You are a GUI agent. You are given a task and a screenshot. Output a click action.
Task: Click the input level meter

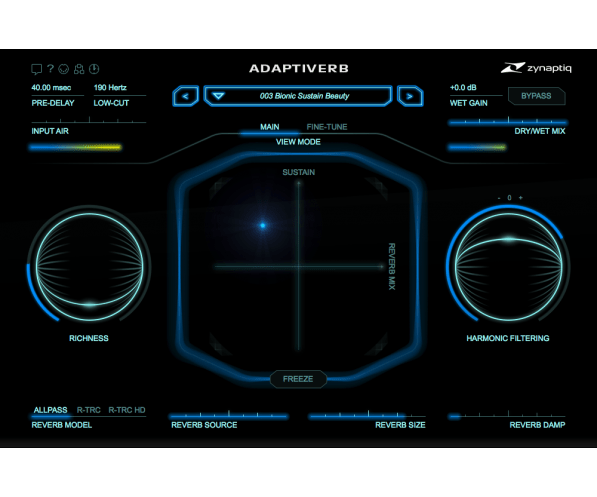click(x=75, y=147)
